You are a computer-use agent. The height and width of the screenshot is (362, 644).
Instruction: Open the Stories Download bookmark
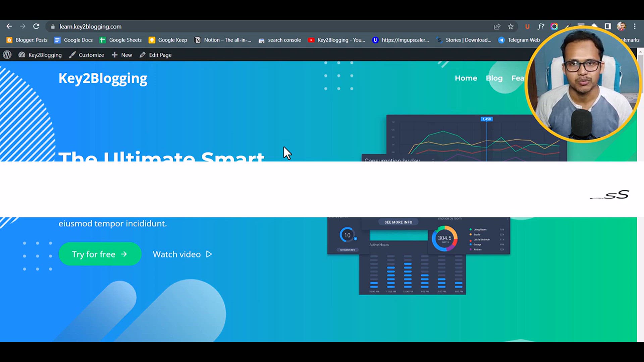pyautogui.click(x=464, y=40)
